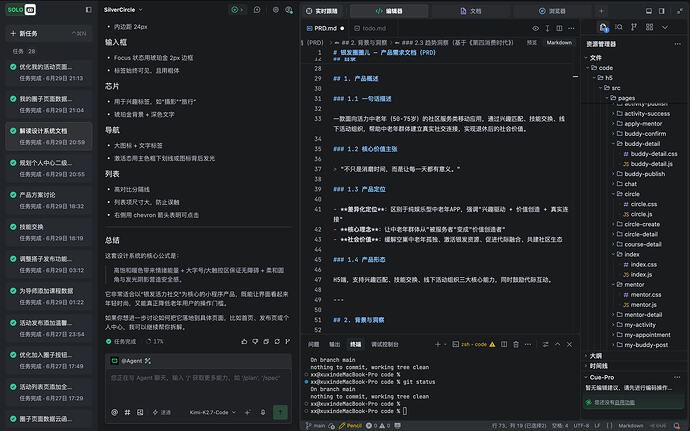Click the @ mention icon in chat input

pos(114,413)
